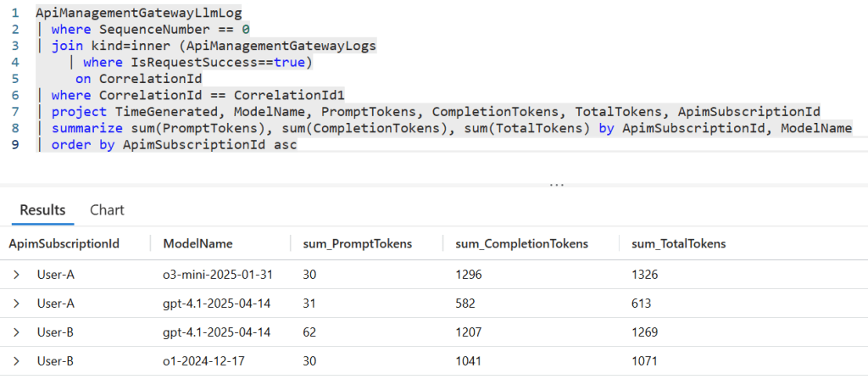Place the cursor on ApiManagementGatewayLlmLog in line 1
Viewport: 868px width, 379px height.
(126, 14)
